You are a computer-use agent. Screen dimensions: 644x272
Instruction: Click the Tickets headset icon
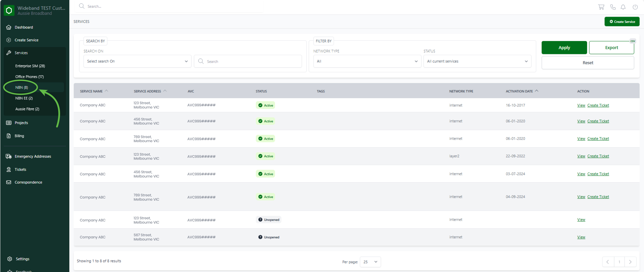9,170
